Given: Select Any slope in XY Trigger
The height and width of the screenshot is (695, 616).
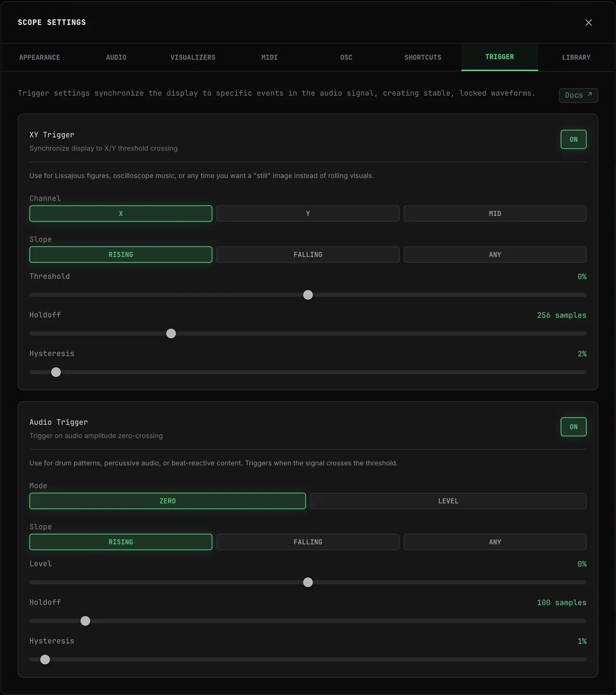Looking at the screenshot, I should click(495, 254).
